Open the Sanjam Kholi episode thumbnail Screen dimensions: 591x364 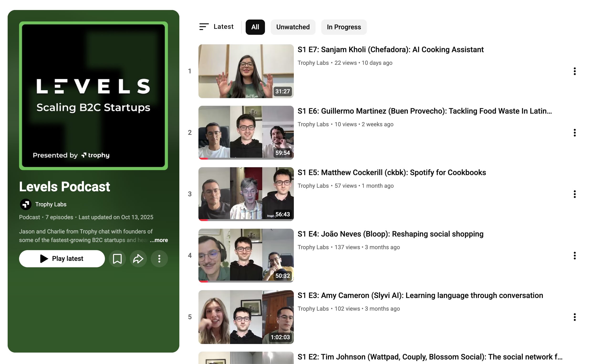[246, 71]
